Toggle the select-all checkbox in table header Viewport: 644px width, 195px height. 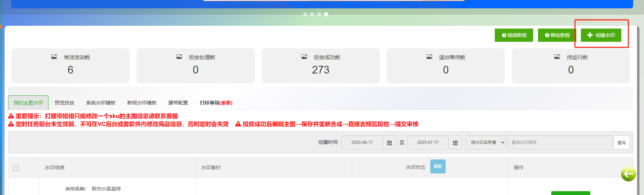click(16, 168)
